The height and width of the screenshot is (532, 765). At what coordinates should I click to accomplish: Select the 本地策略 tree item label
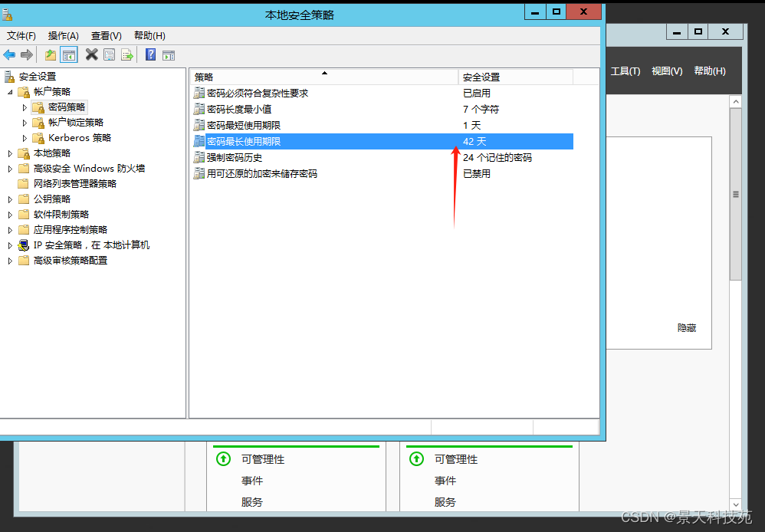pyautogui.click(x=52, y=153)
